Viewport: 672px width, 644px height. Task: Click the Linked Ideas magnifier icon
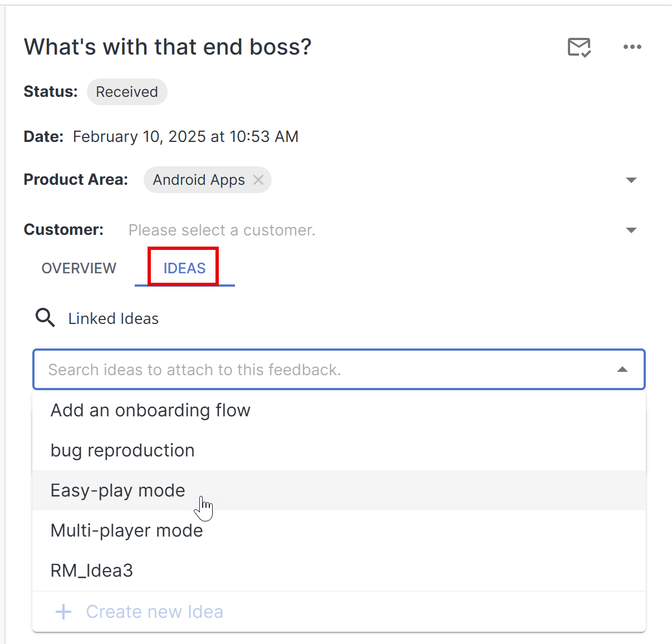pyautogui.click(x=45, y=318)
